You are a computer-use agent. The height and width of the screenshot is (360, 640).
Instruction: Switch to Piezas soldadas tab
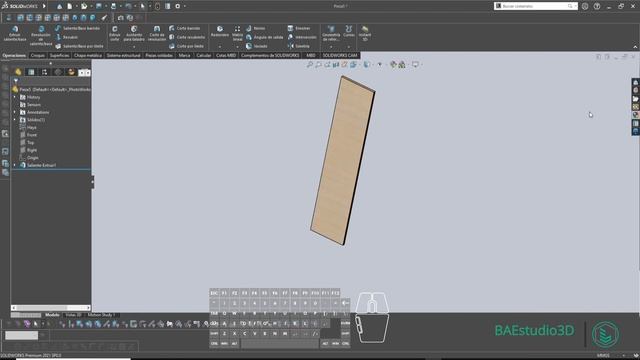tap(159, 55)
